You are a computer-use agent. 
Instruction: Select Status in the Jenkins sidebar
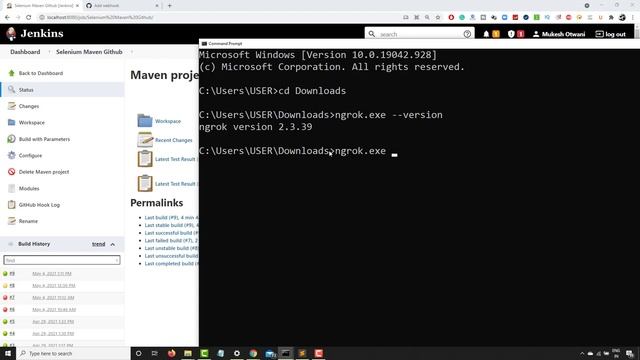26,90
